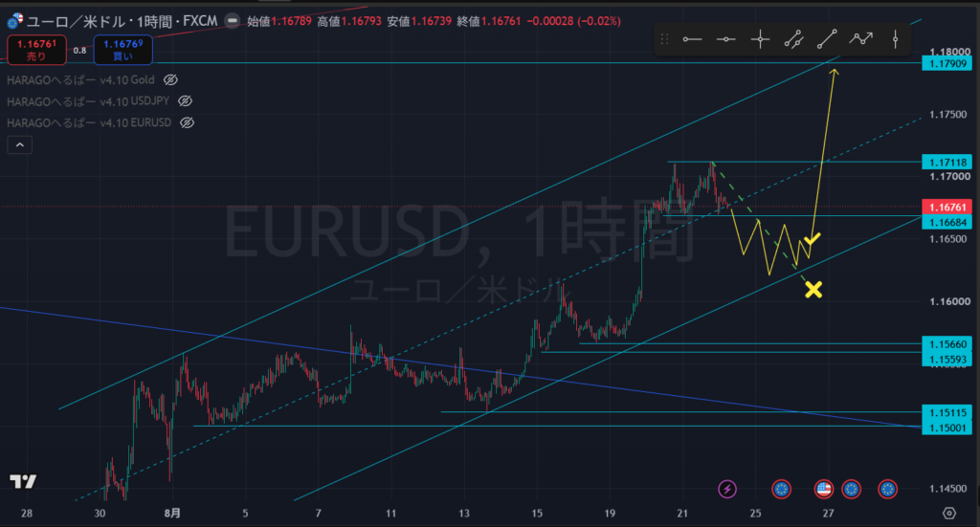
Task: Click the 終値 close value 1.16761
Action: [x=501, y=21]
